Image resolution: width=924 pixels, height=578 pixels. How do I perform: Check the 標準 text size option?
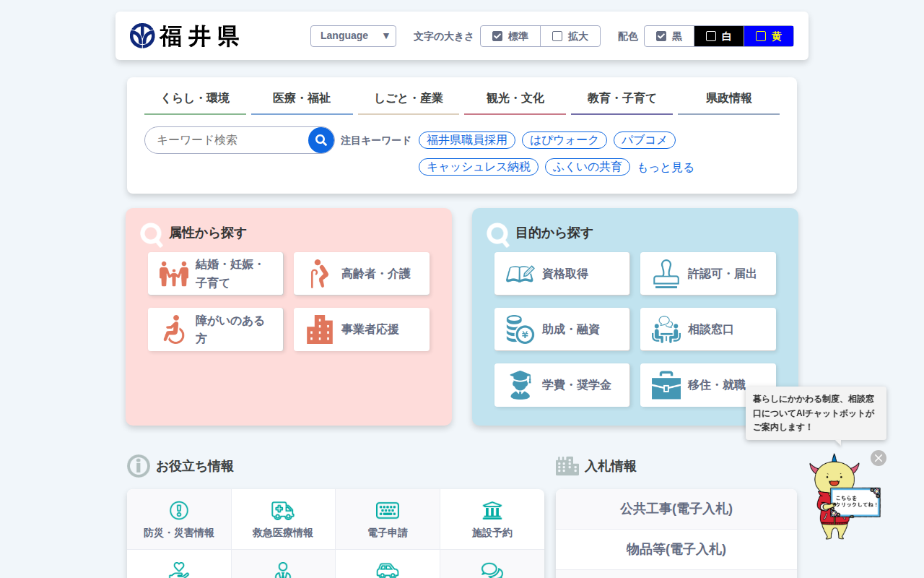pos(497,36)
